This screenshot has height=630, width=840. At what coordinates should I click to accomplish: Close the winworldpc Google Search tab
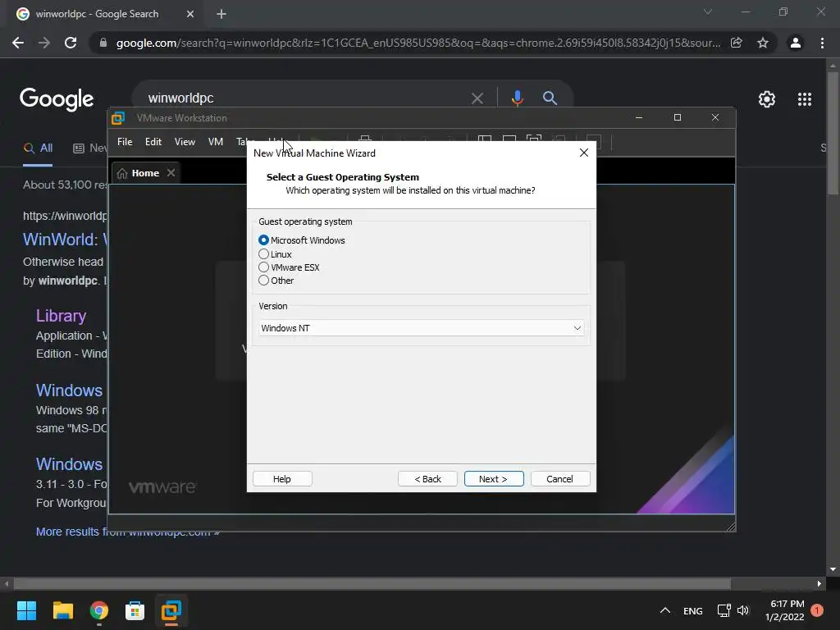[190, 15]
